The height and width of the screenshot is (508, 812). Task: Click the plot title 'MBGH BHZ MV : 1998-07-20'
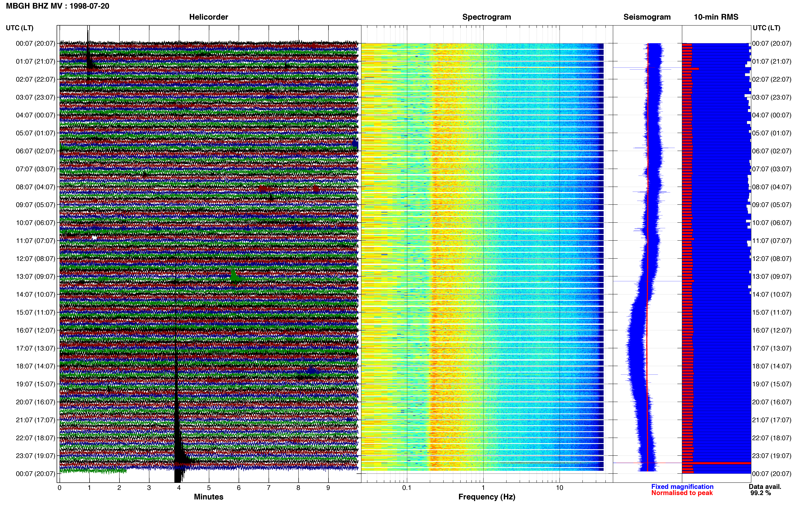click(57, 6)
